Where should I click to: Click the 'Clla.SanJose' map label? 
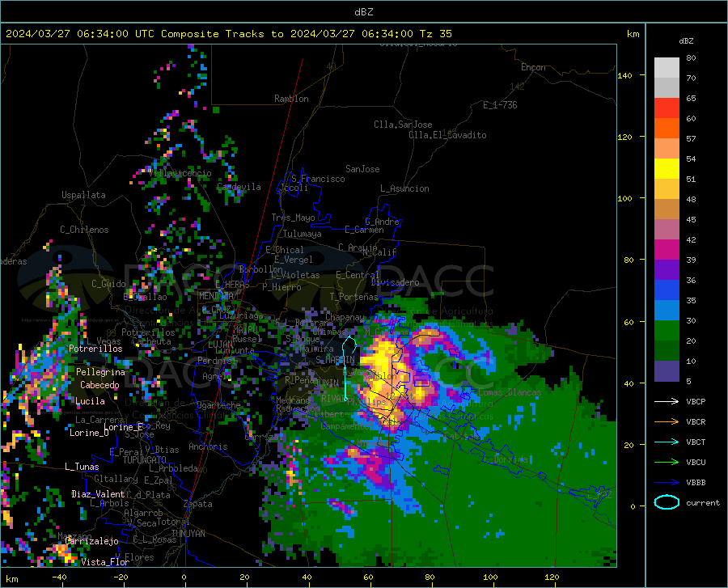point(403,125)
